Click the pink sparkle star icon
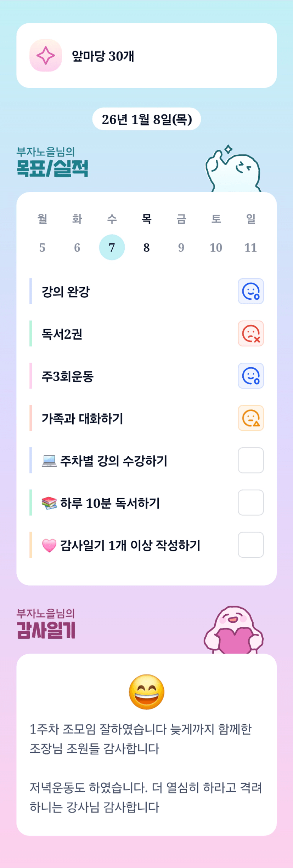 46,56
